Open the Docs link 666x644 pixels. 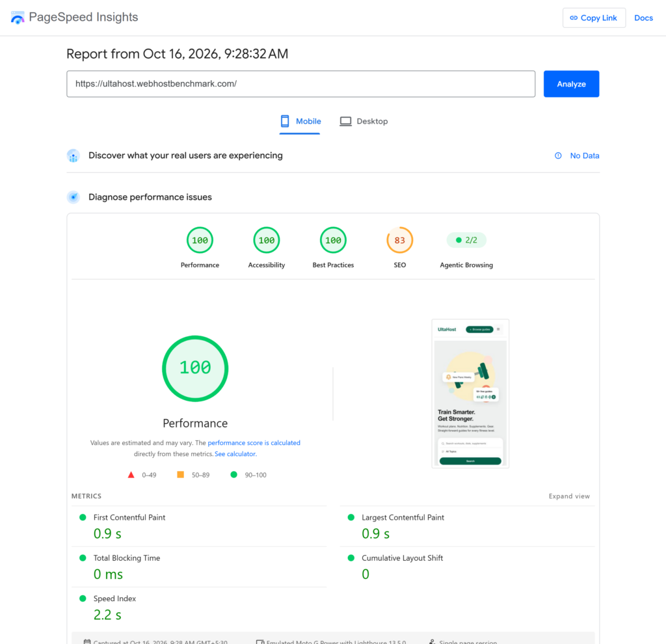pos(643,18)
